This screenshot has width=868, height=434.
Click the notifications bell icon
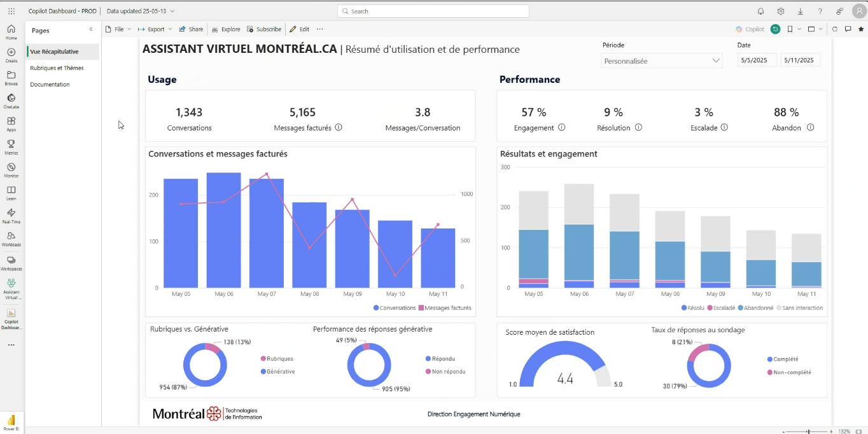pos(760,11)
